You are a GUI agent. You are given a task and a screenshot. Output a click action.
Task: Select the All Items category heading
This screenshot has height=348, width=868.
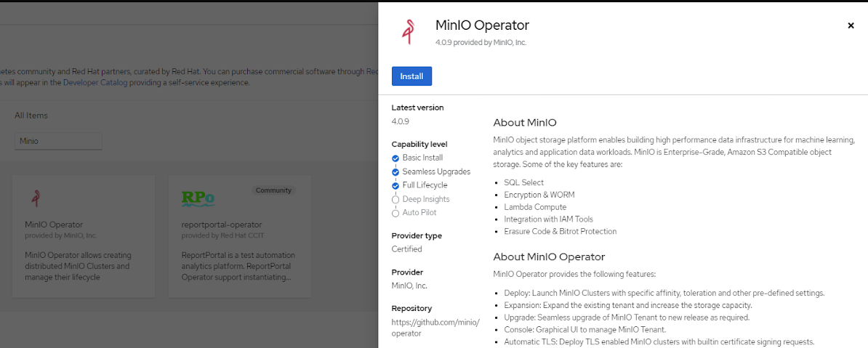coord(31,116)
